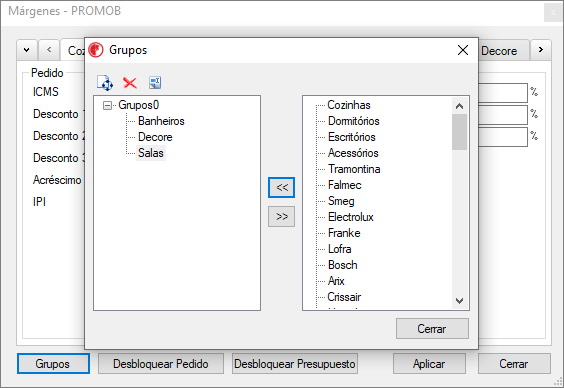564x388 pixels.
Task: Click the Desconto 2 percentage input field
Action: pos(502,137)
